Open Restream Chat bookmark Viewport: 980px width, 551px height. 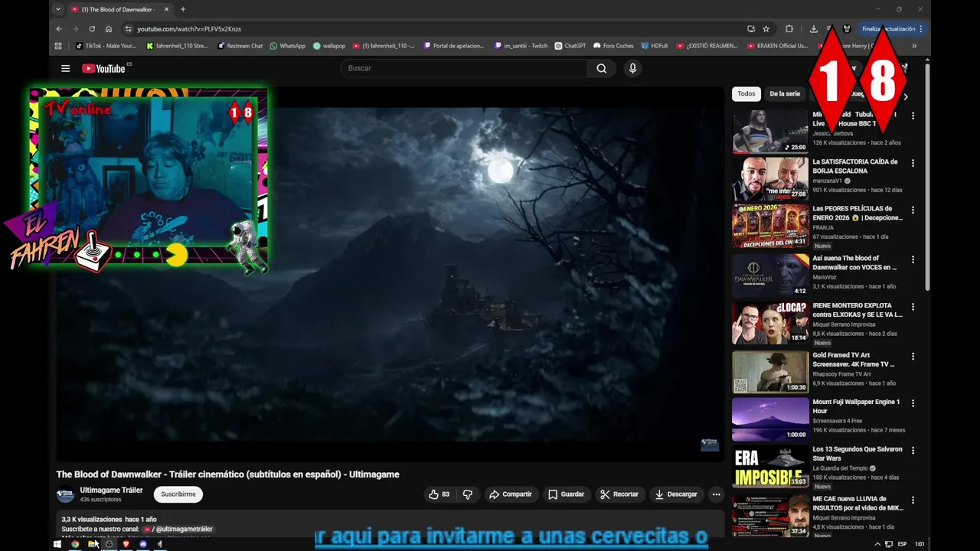coord(240,46)
